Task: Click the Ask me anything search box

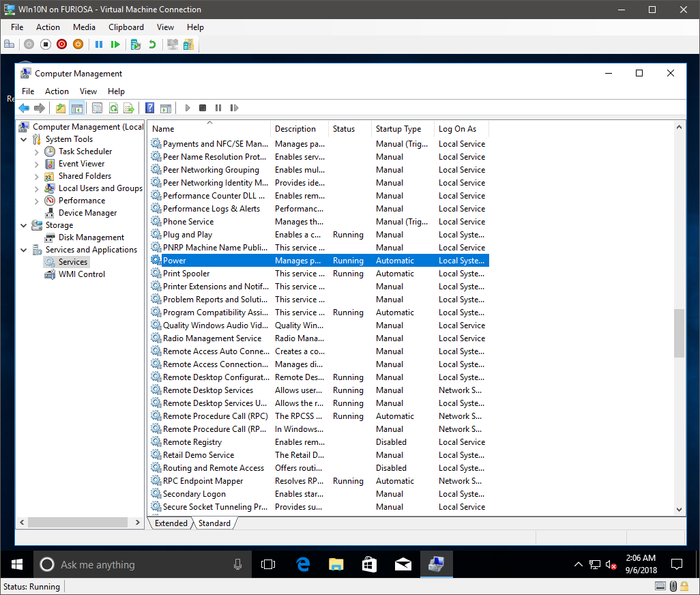Action: 143,565
